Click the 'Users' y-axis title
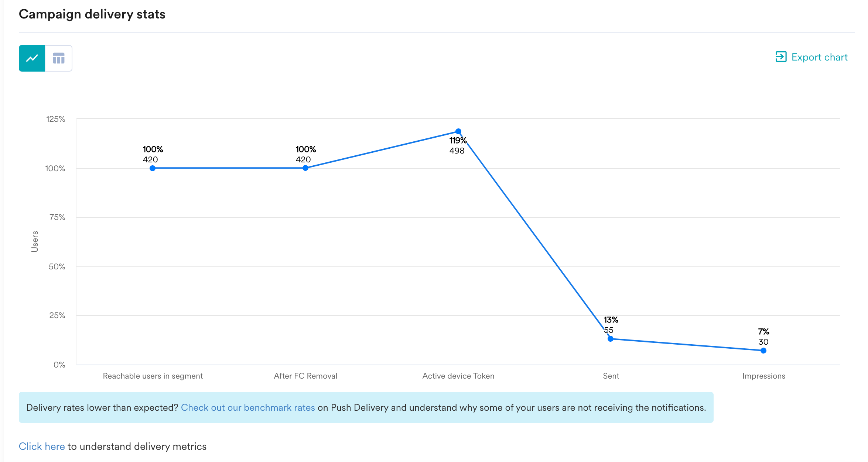The width and height of the screenshot is (868, 462). (35, 241)
